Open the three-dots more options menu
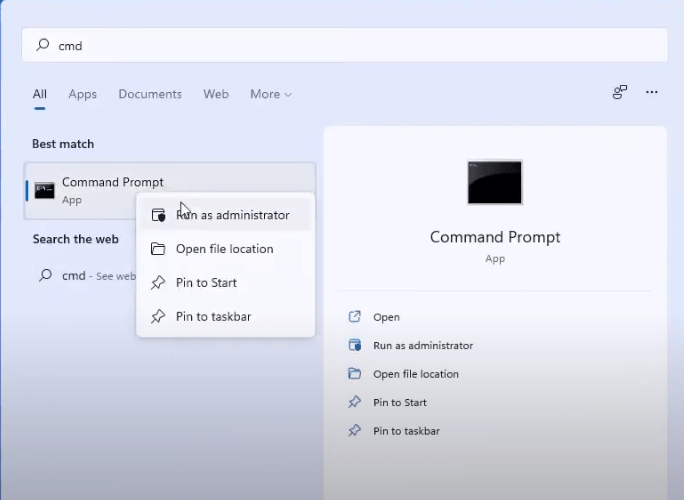The image size is (684, 500). point(652,92)
